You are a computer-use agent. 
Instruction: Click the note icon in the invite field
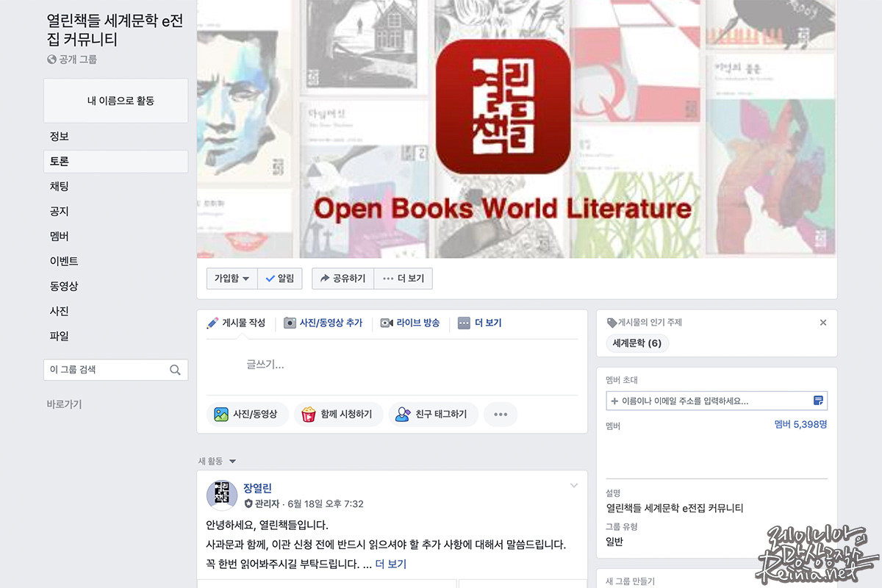coord(818,401)
